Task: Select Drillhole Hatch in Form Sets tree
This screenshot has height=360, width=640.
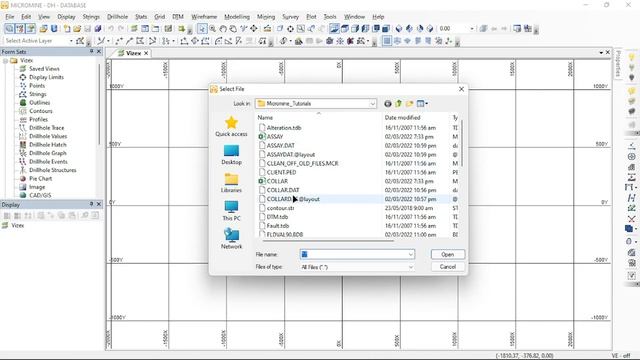Action: pos(47,145)
